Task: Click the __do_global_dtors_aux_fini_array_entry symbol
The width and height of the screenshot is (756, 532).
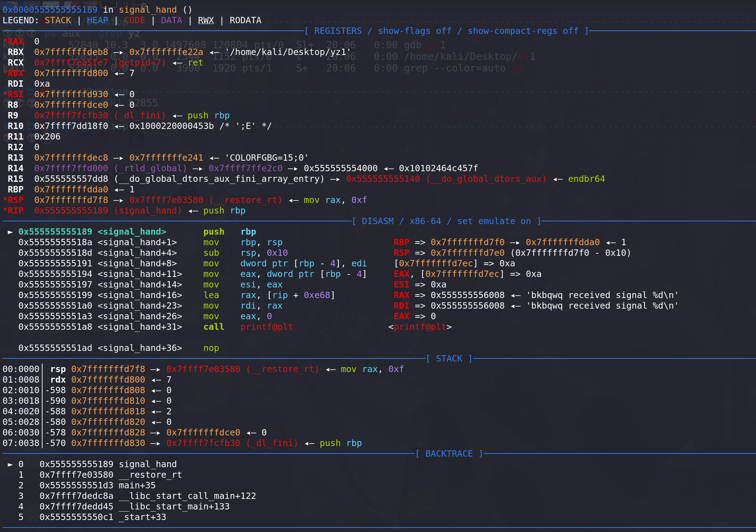Action: [x=219, y=179]
